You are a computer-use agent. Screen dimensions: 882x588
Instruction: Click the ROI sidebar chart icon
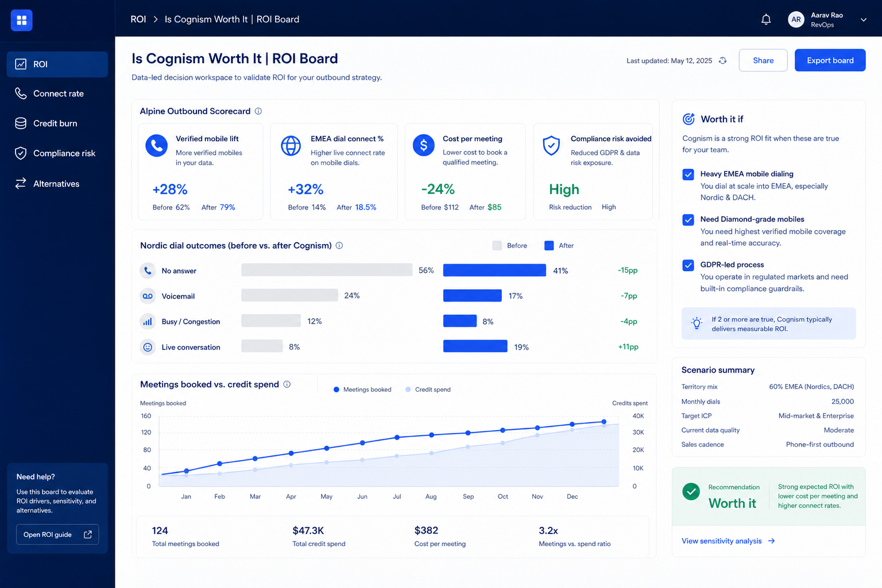tap(21, 64)
